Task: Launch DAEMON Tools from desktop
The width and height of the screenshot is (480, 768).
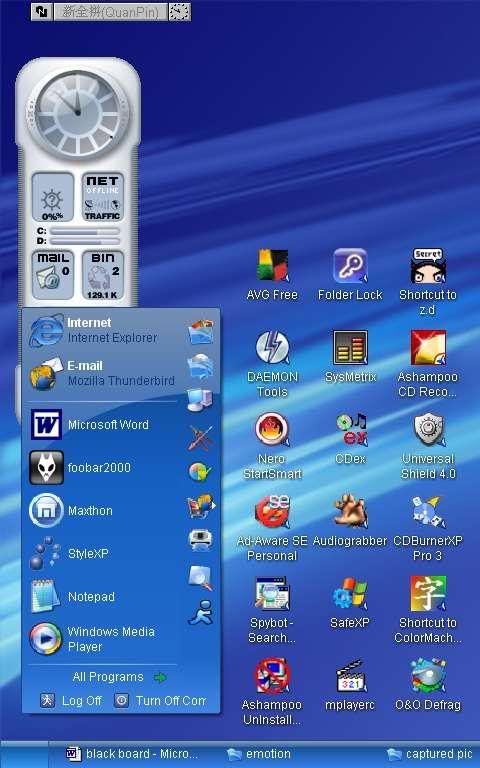Action: coord(272,363)
